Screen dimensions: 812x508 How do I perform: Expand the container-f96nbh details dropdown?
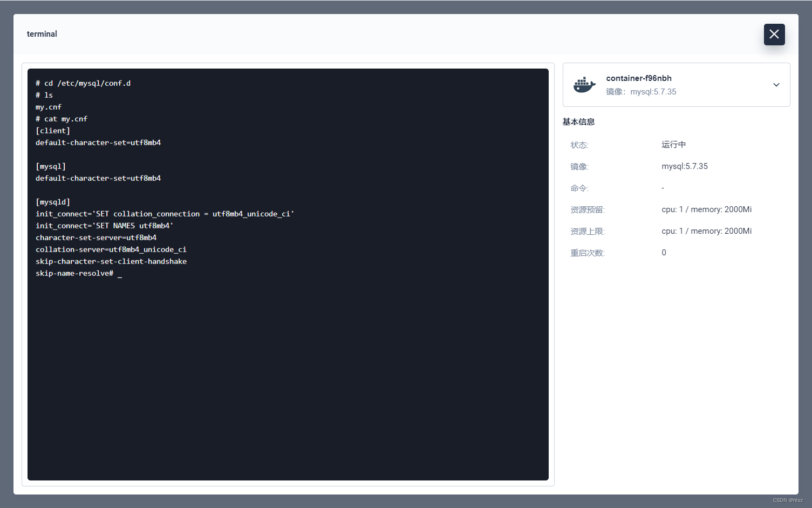(x=776, y=85)
